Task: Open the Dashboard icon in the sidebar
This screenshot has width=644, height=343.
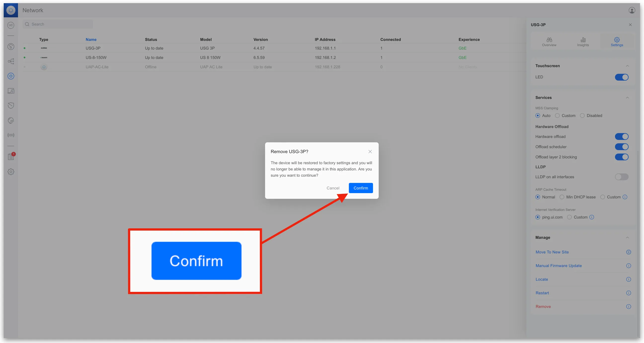Action: pos(11,46)
